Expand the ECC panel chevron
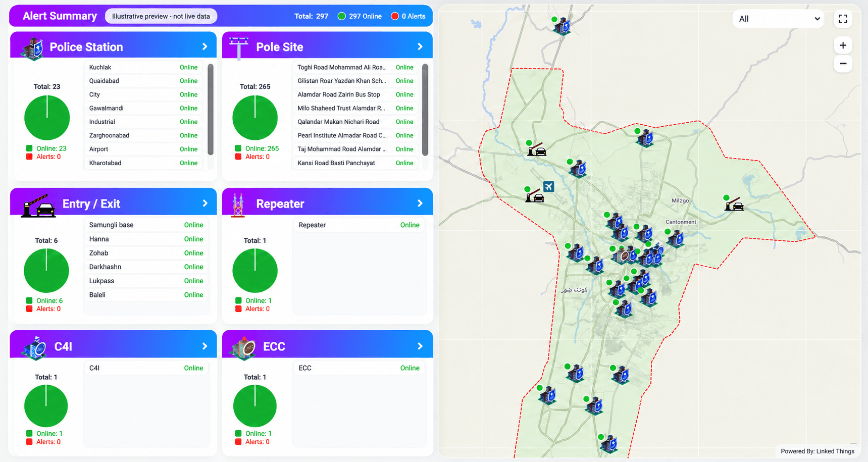This screenshot has height=462, width=868. 420,346
